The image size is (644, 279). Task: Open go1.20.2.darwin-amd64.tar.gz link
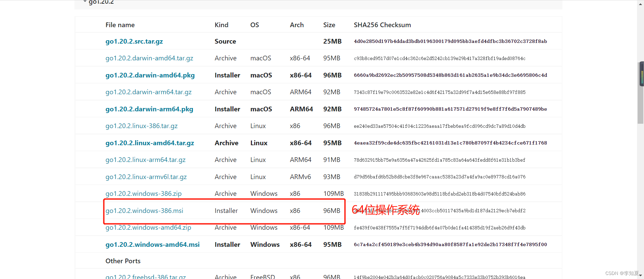[149, 58]
